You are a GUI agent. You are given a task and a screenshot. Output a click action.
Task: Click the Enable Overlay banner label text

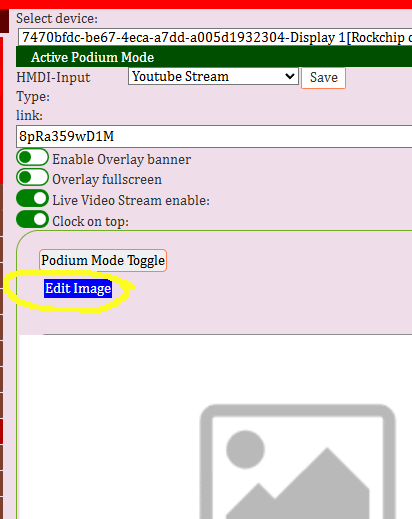(x=122, y=159)
